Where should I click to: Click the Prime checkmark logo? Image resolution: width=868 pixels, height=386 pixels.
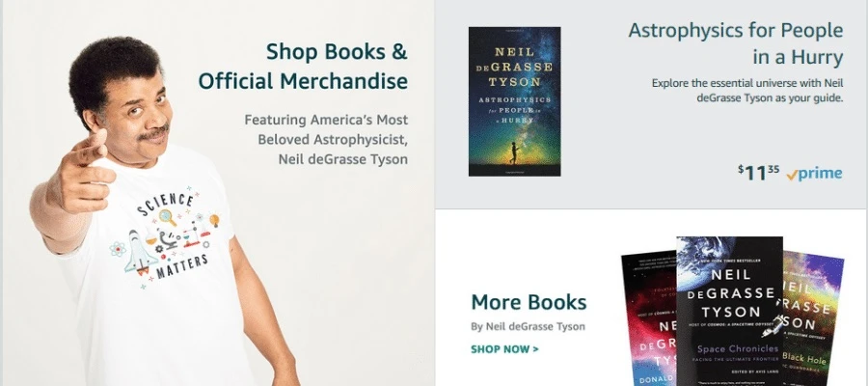pos(814,174)
